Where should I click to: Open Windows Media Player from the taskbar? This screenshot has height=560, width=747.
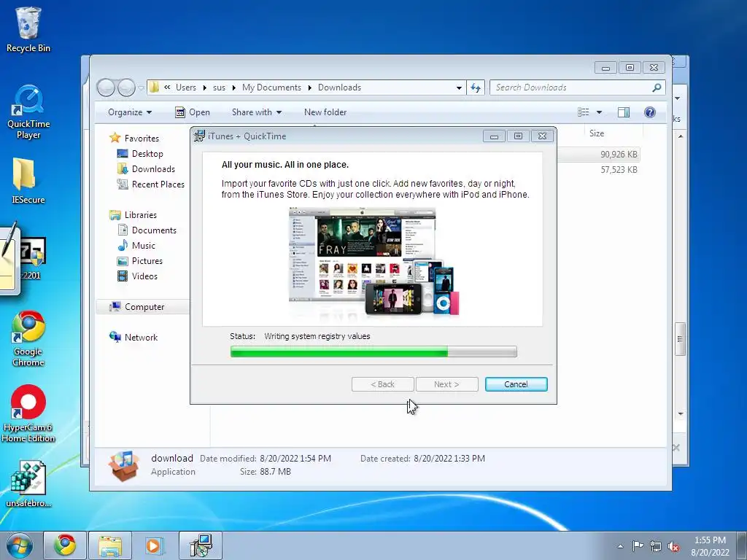154,545
